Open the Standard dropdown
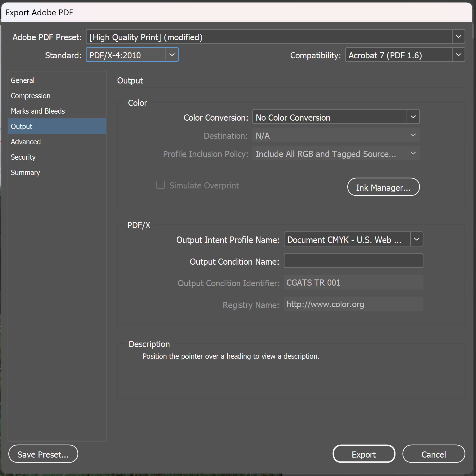This screenshot has width=476, height=476. (172, 55)
